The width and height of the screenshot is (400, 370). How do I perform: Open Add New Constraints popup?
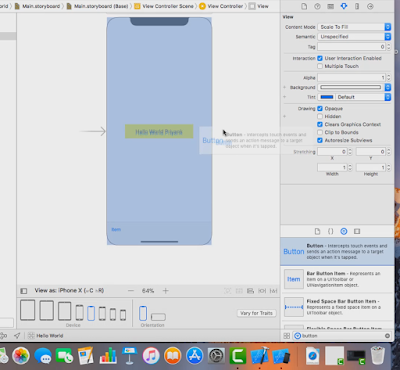point(262,291)
